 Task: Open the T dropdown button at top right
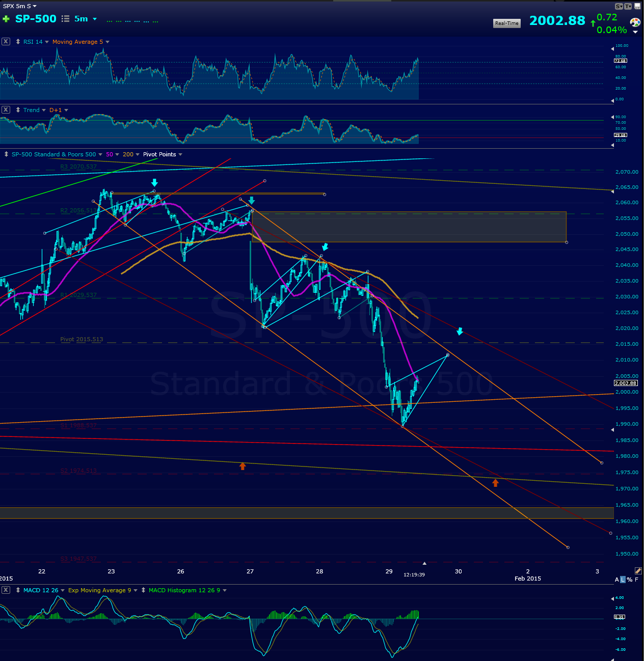(628, 6)
